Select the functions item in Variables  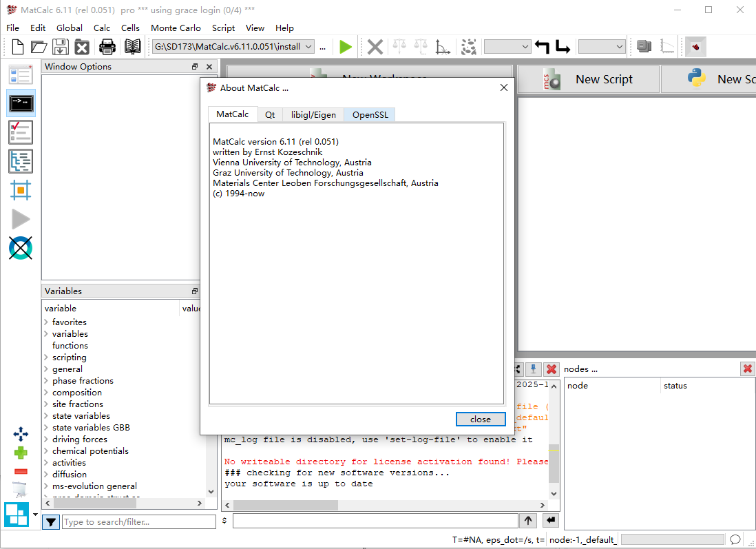click(70, 345)
